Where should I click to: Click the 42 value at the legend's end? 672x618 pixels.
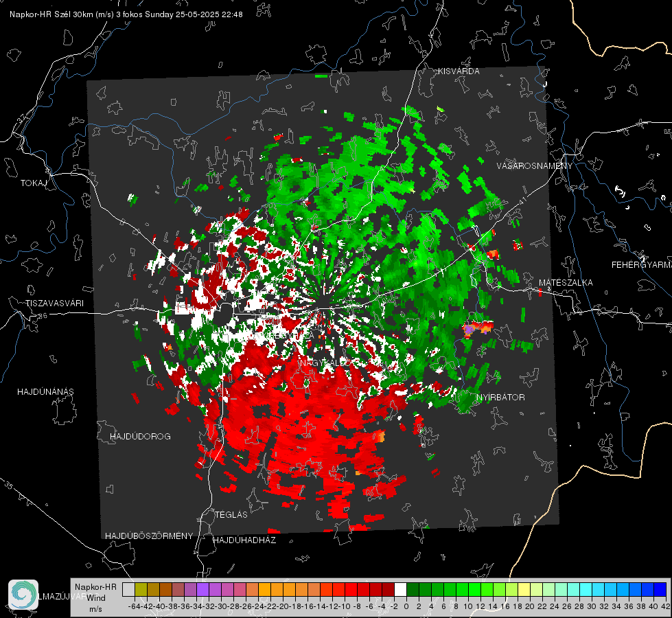coord(666,606)
